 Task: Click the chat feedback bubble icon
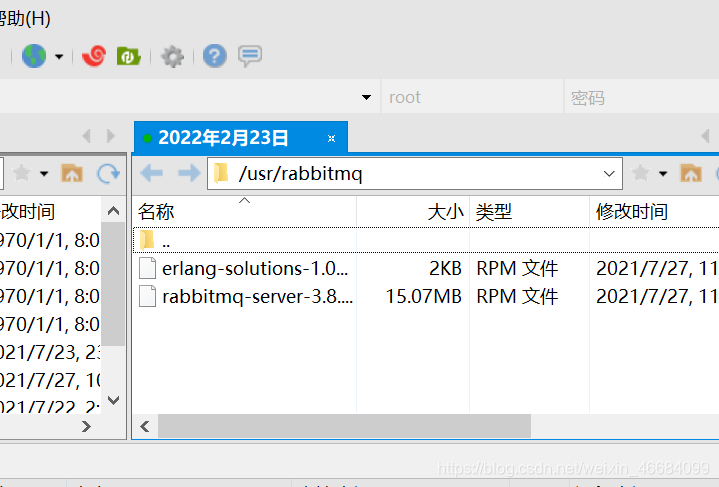(250, 56)
